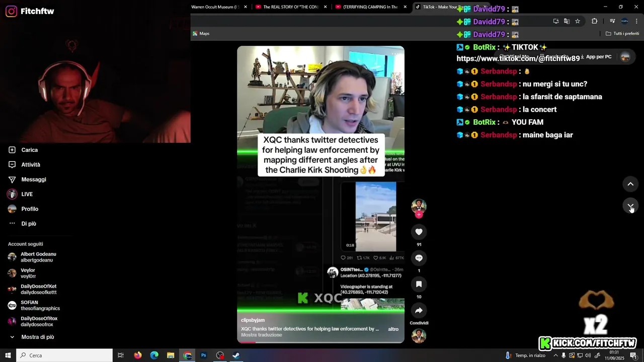
Task: Expand Mostra di più followed accounts
Action: click(32, 337)
